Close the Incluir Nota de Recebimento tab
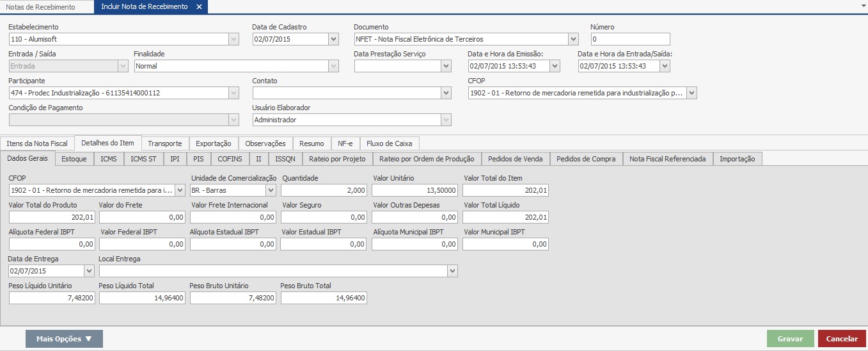Viewport: 868px width, 351px height. pos(199,7)
